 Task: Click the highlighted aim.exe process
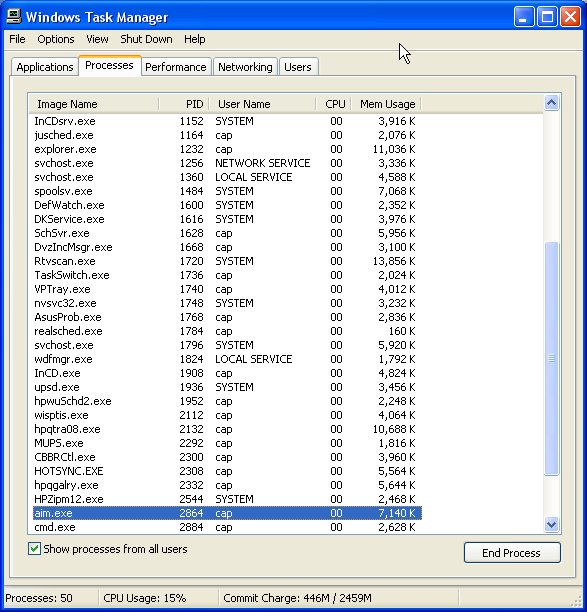point(227,513)
